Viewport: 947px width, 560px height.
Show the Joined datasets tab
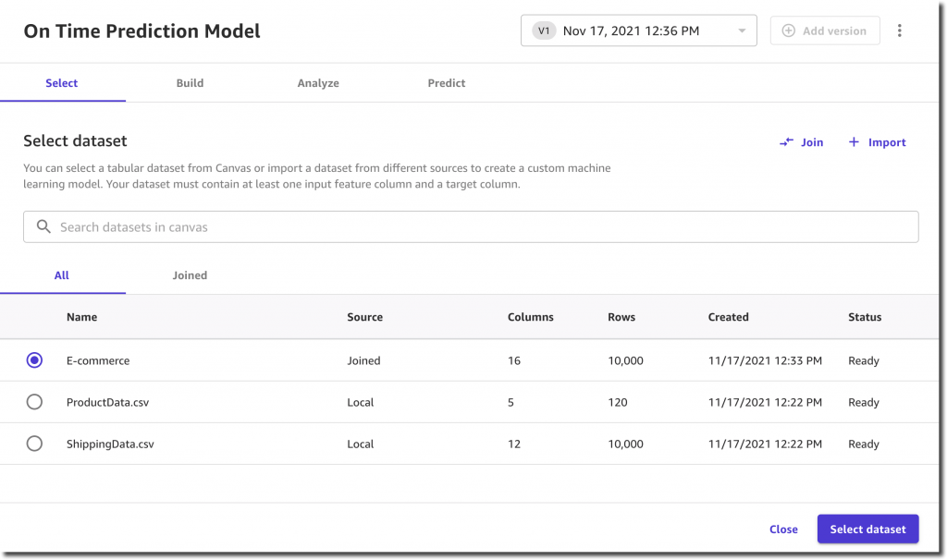coord(190,275)
